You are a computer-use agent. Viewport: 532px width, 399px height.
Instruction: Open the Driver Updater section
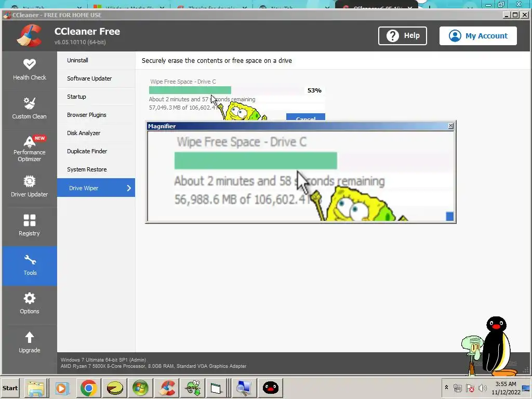(30, 187)
